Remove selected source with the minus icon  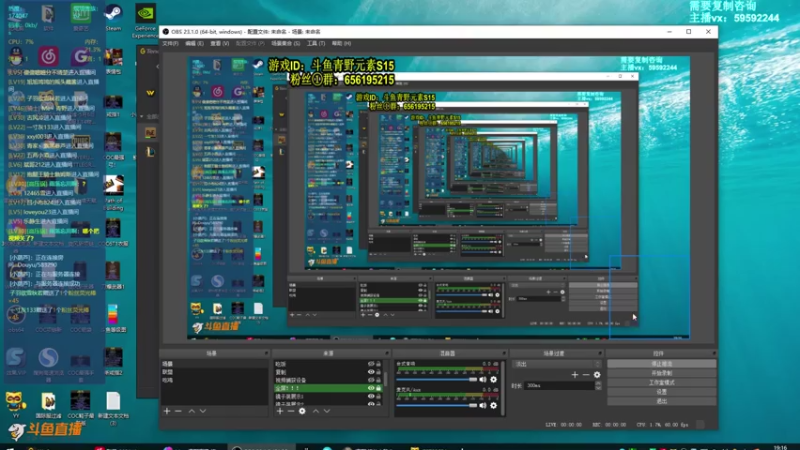[x=291, y=411]
